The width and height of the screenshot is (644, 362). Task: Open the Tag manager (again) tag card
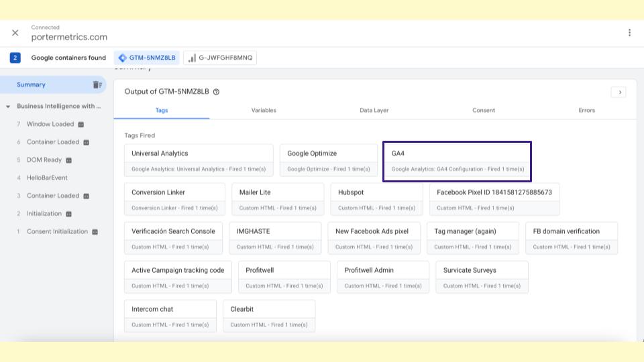473,239
